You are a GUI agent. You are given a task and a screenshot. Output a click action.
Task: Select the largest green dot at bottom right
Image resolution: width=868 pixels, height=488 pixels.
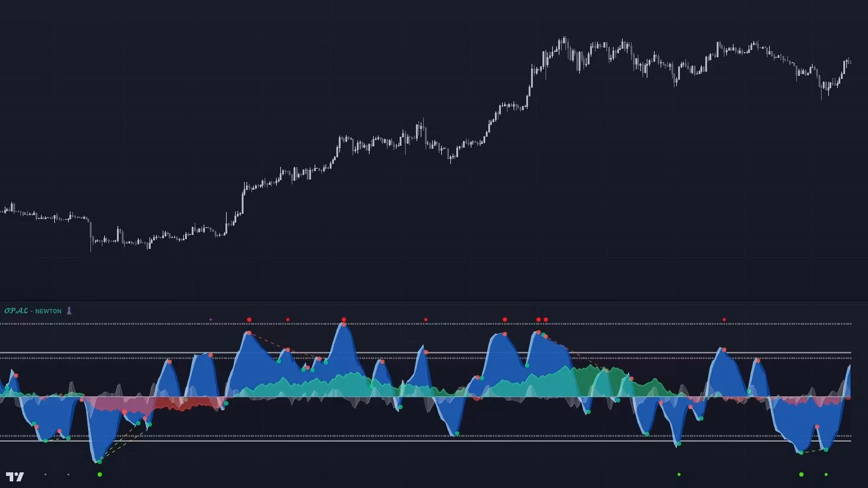click(x=801, y=475)
